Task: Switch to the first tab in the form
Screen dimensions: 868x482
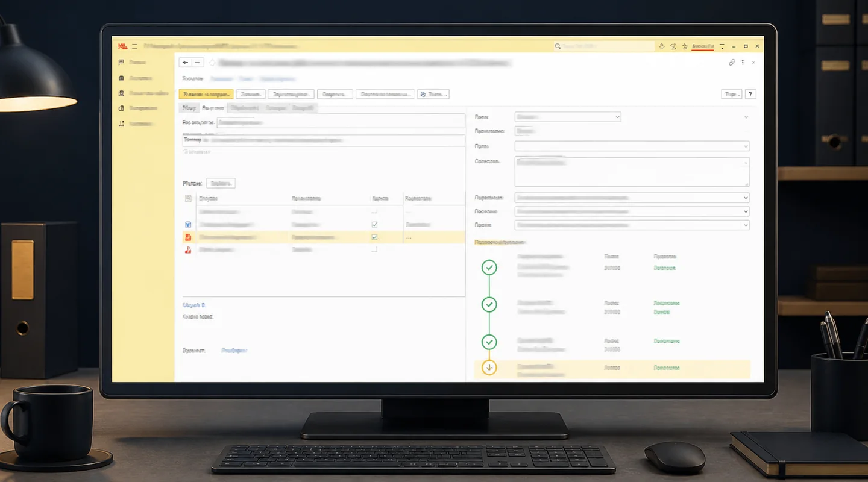Action: (x=189, y=108)
